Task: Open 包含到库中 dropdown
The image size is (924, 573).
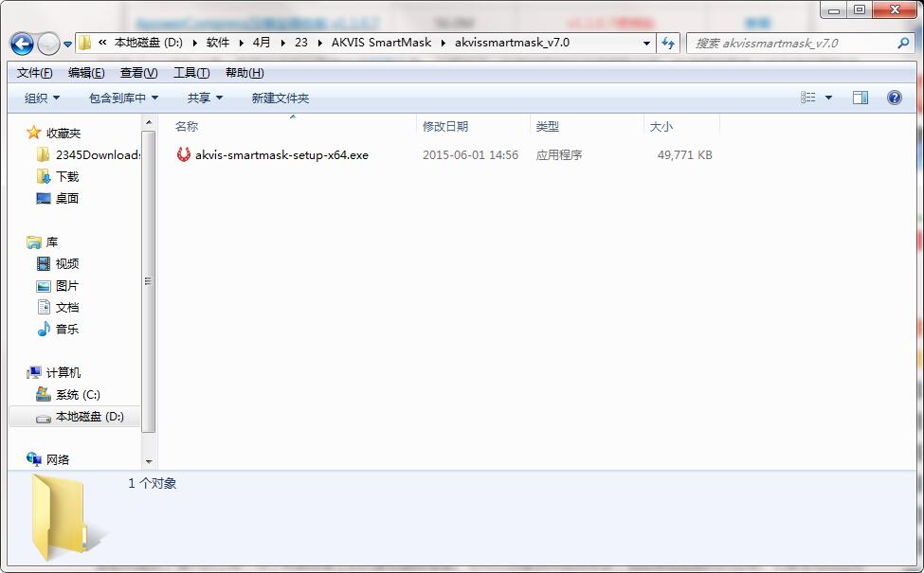Action: coord(123,98)
